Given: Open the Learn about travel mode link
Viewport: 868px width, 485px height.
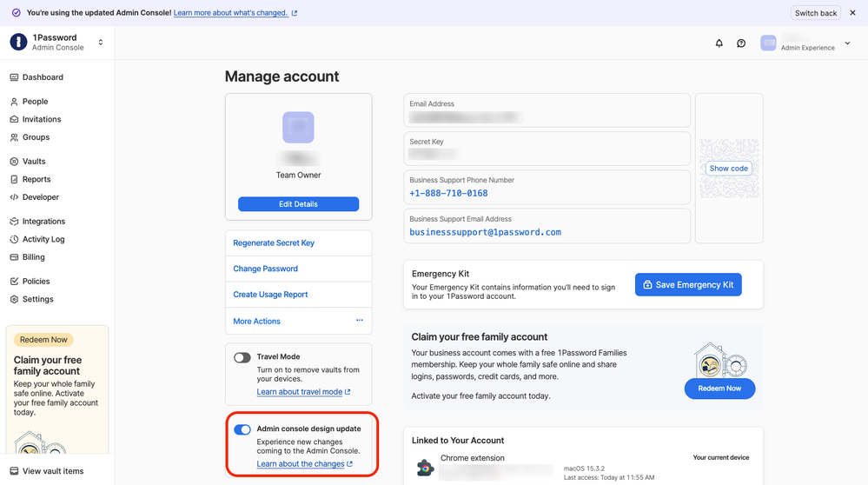Looking at the screenshot, I should click(300, 392).
